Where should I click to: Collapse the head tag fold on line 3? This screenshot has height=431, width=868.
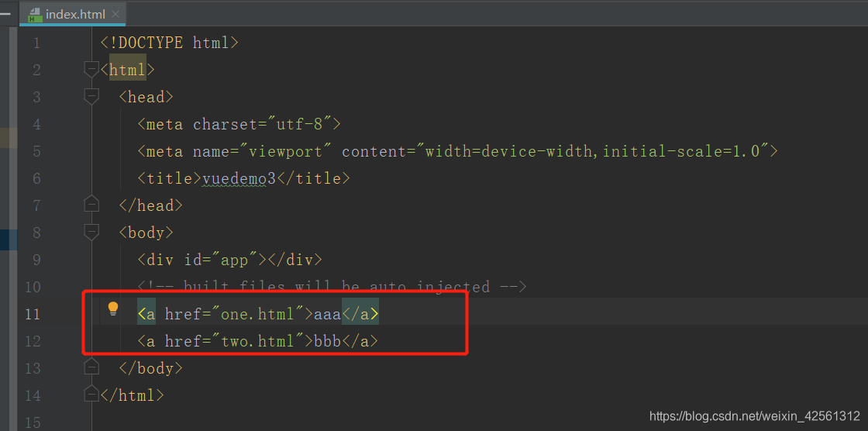tap(91, 96)
